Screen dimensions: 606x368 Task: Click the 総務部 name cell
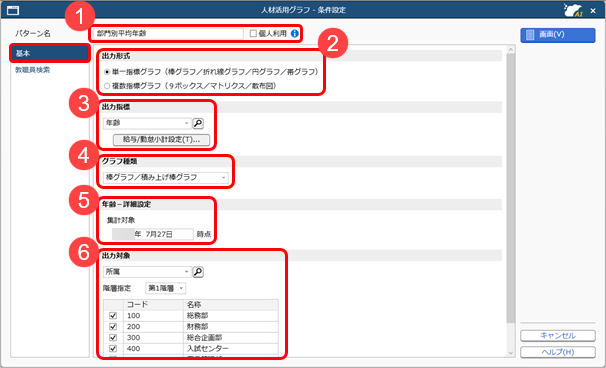click(231, 316)
